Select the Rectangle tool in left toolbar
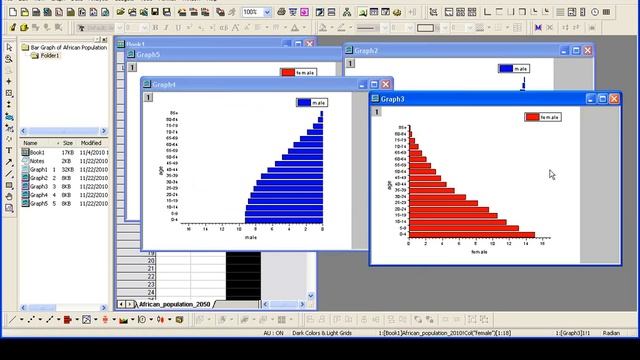This screenshot has height=360, width=640. pos(9,185)
